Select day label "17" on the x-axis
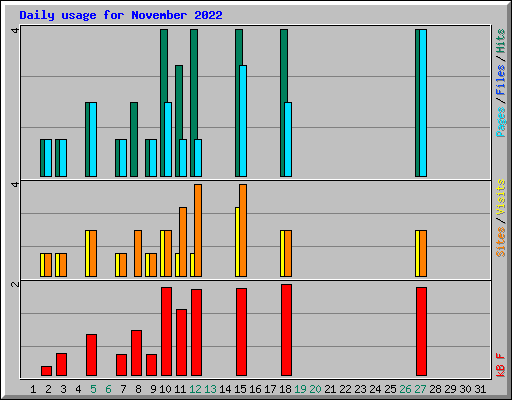 [x=270, y=389]
